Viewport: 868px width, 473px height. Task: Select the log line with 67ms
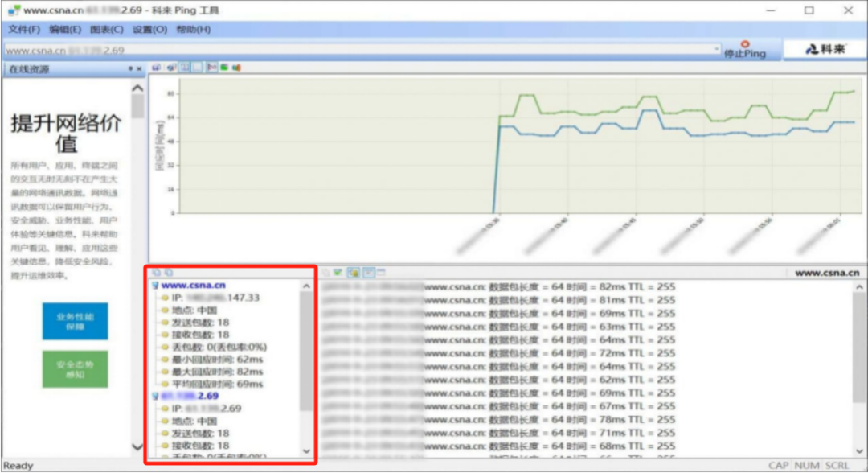coord(498,406)
